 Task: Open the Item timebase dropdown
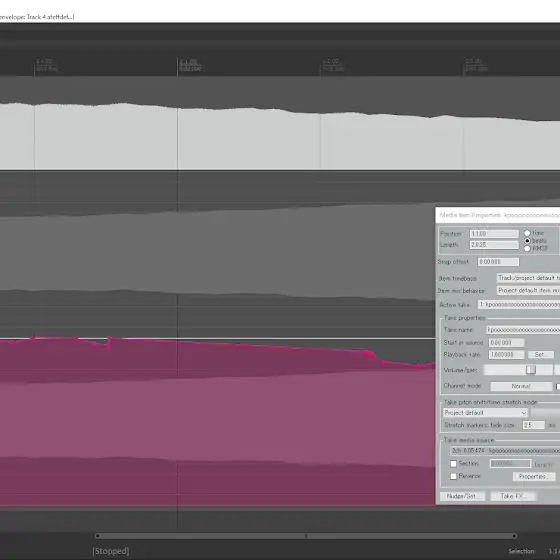pyautogui.click(x=528, y=278)
